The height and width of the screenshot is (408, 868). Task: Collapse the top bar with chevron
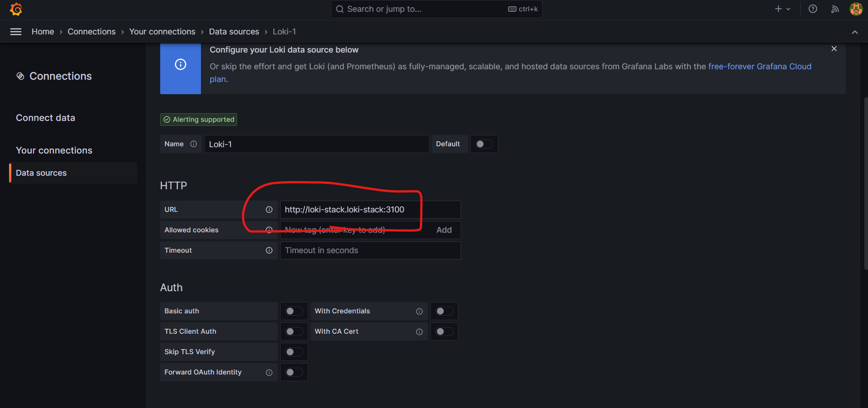(855, 32)
